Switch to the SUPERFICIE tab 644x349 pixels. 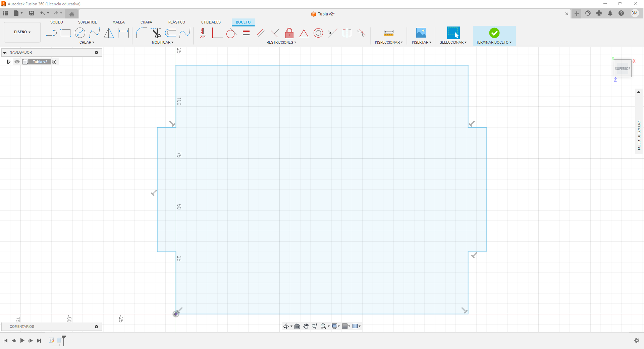click(88, 22)
